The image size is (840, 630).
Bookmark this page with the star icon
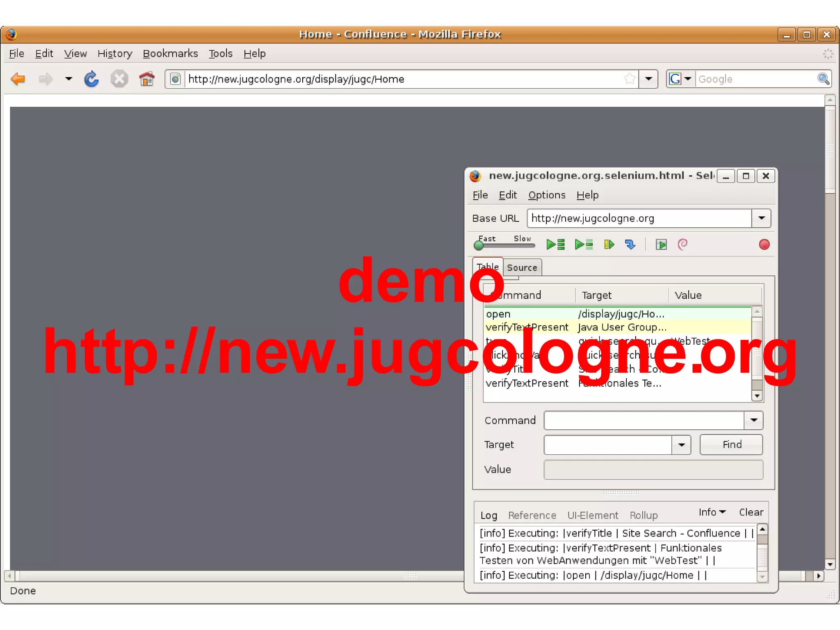(630, 79)
